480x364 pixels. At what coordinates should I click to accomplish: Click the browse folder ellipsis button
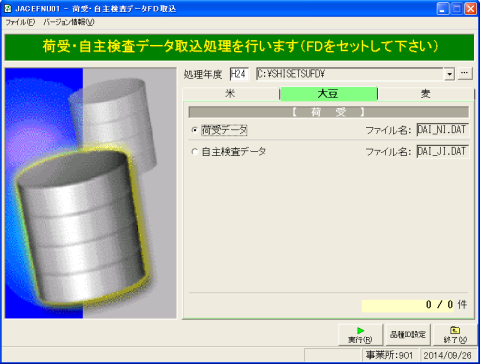coord(465,73)
